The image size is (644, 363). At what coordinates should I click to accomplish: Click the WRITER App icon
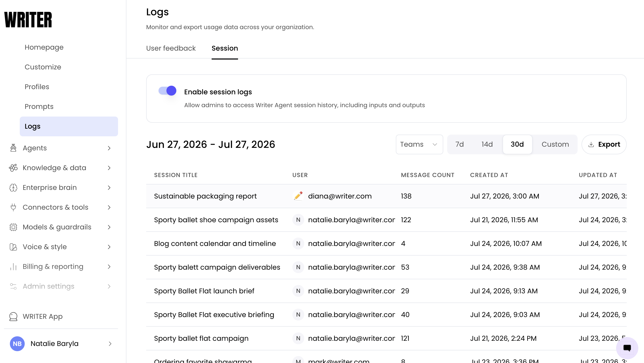(x=13, y=317)
